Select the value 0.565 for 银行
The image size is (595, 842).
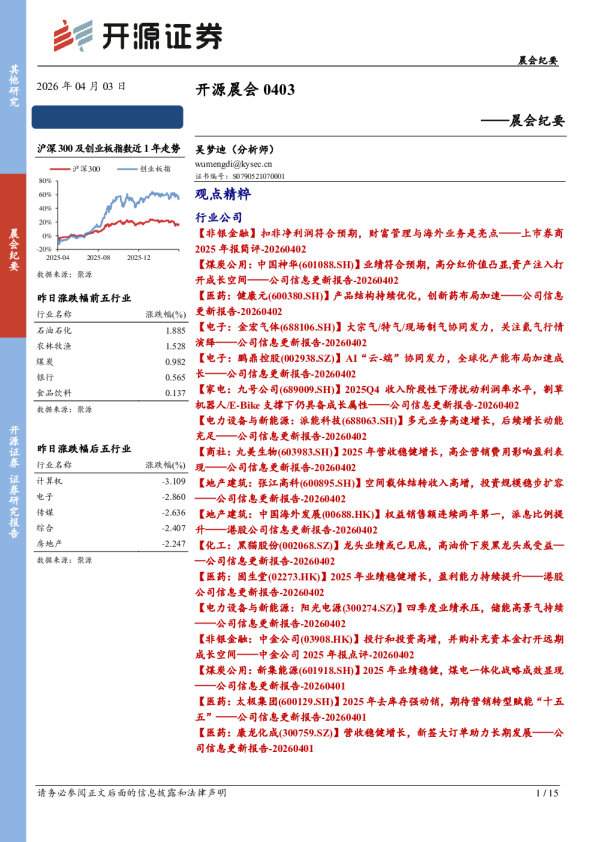(x=176, y=378)
